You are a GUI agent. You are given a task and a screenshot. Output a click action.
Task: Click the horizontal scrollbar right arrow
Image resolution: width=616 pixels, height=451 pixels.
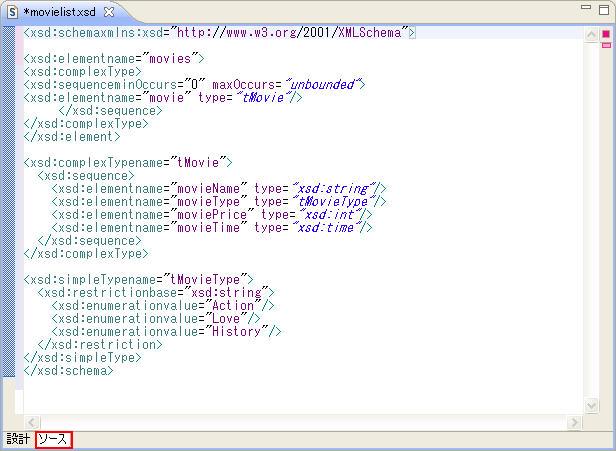(x=575, y=421)
